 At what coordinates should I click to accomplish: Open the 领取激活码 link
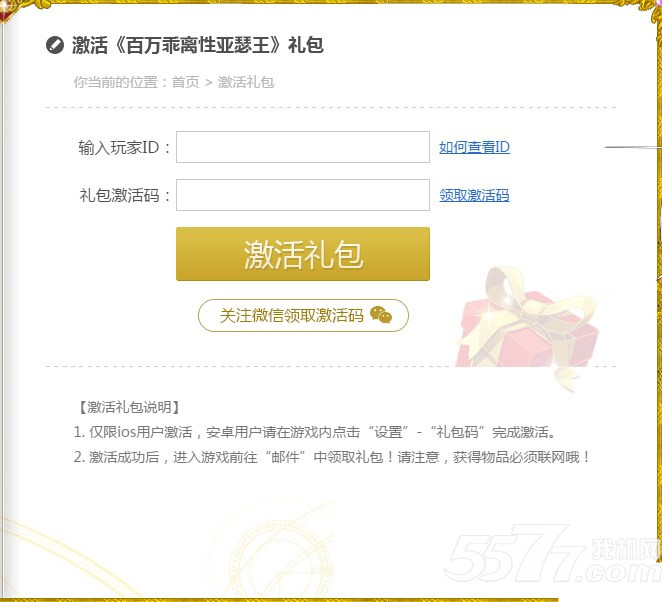click(x=474, y=195)
